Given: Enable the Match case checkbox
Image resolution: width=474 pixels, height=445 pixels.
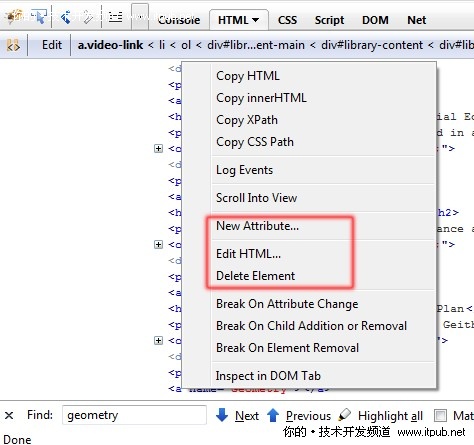Looking at the screenshot, I should tap(440, 416).
